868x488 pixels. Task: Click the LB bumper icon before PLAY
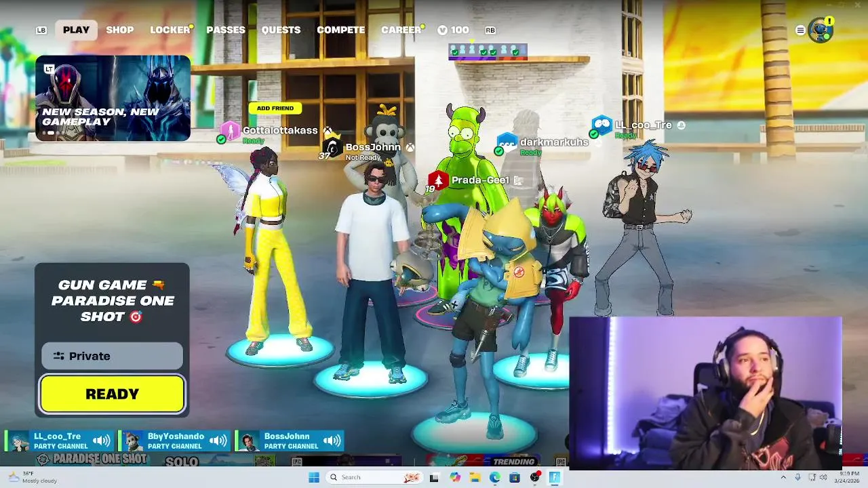[41, 30]
